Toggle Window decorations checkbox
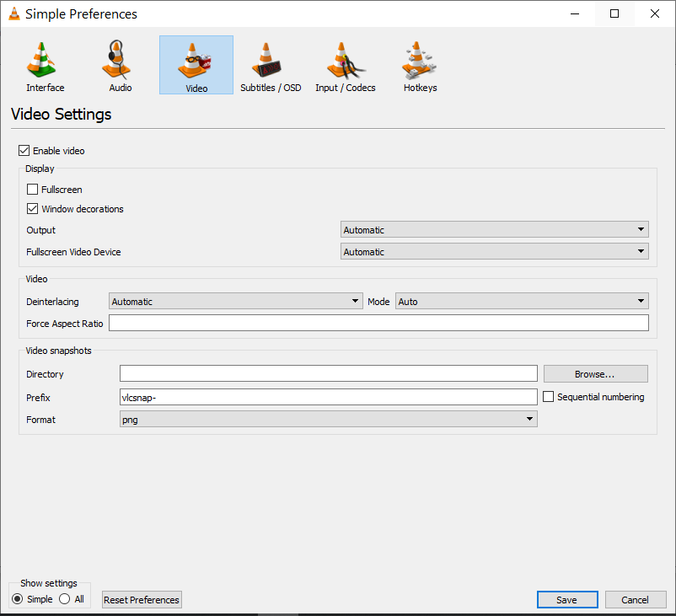Screen dimensions: 676x616 tap(32, 209)
